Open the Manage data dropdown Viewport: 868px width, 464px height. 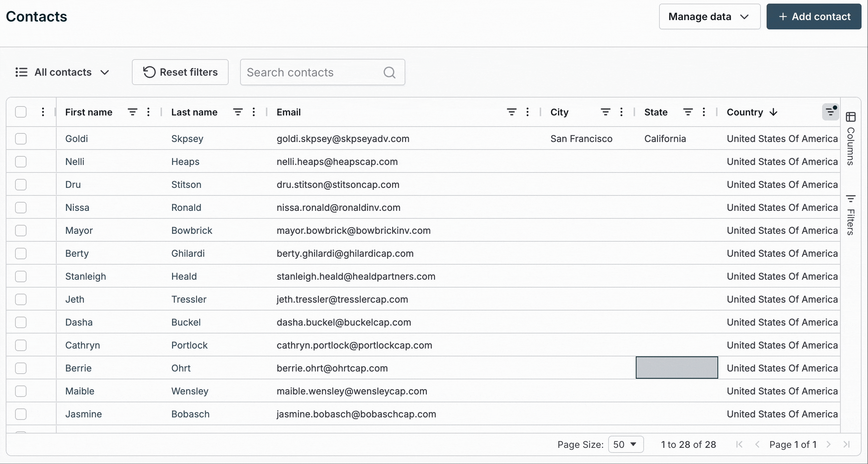(x=710, y=16)
